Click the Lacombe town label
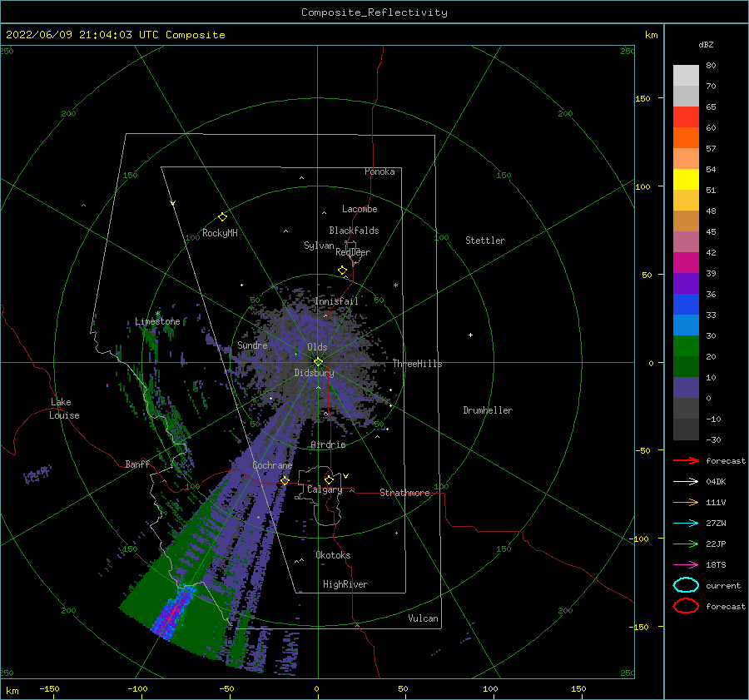749x700 pixels. click(360, 209)
